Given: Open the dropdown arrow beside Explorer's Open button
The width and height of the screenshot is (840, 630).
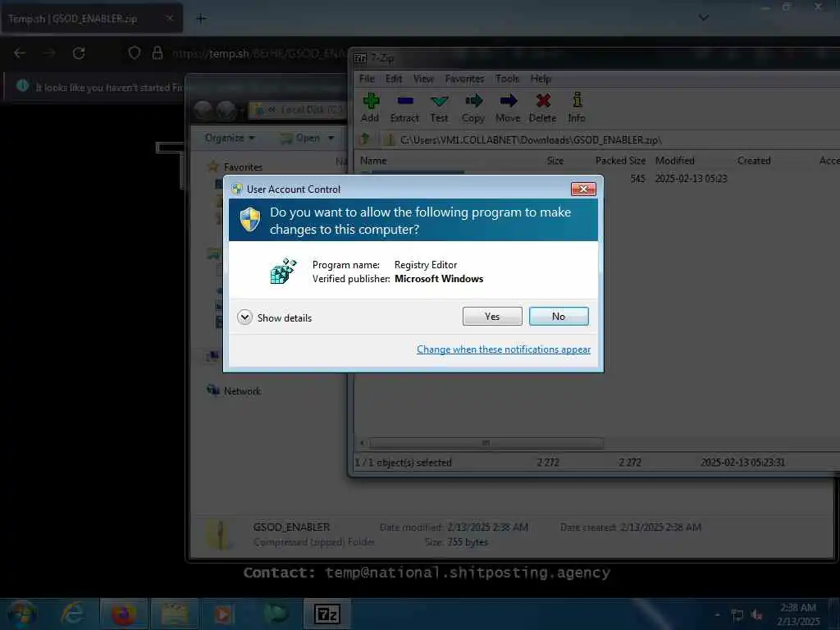Looking at the screenshot, I should click(x=331, y=138).
